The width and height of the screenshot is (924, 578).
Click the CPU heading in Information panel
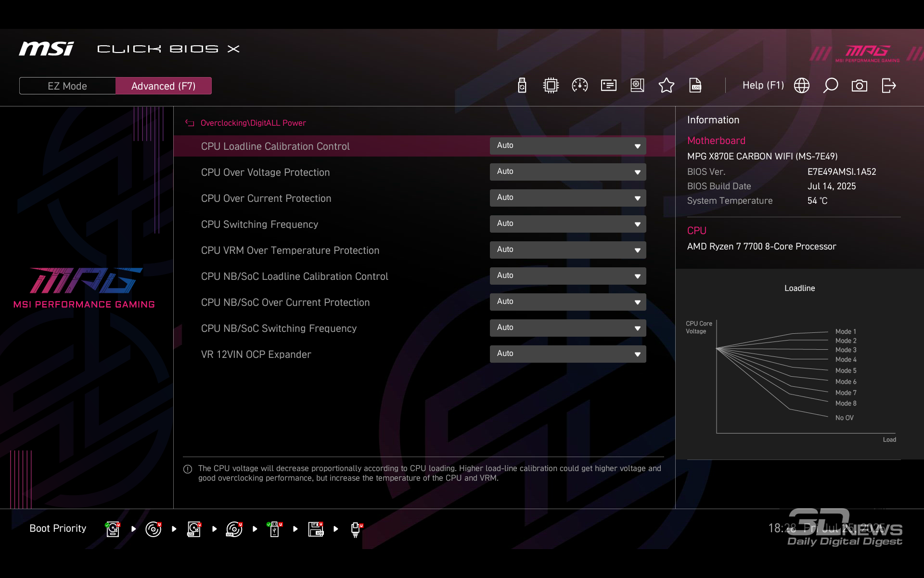[x=697, y=231]
